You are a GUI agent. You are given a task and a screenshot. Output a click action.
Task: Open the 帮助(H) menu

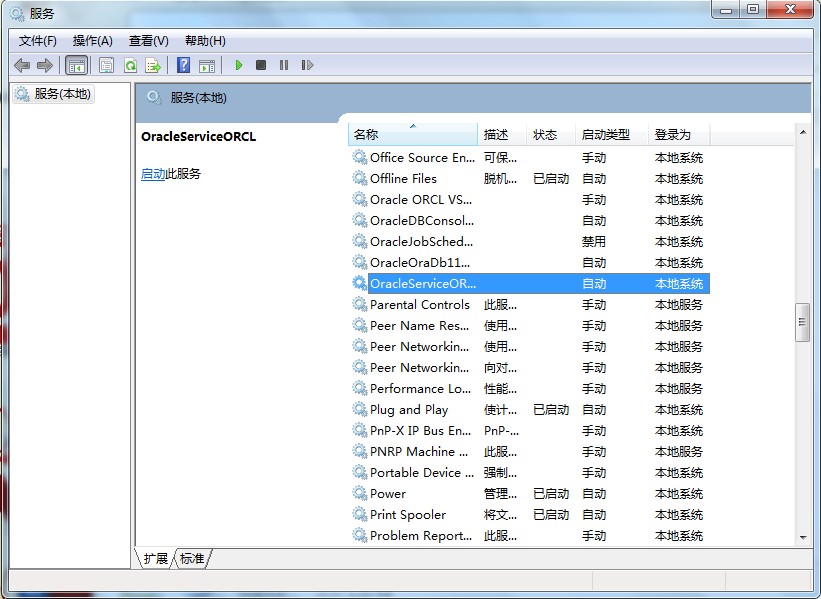[205, 41]
